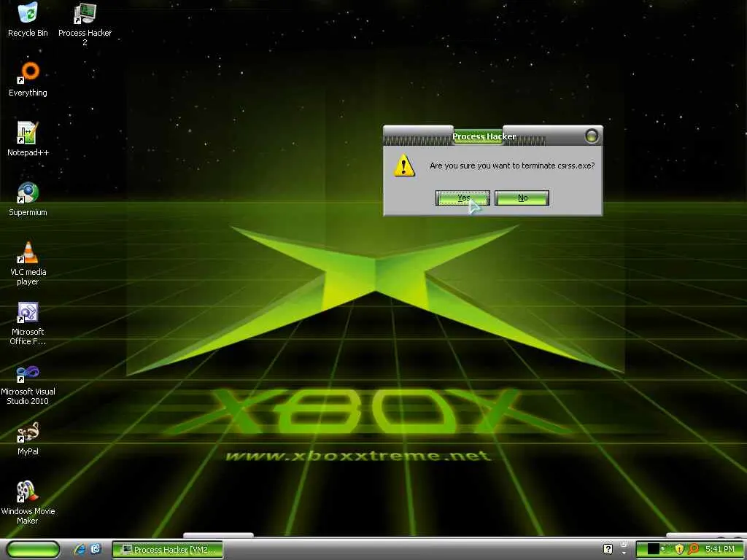The width and height of the screenshot is (747, 560).
Task: Select the Microsoft Visual Studio 2010 shortcut
Action: tap(28, 385)
